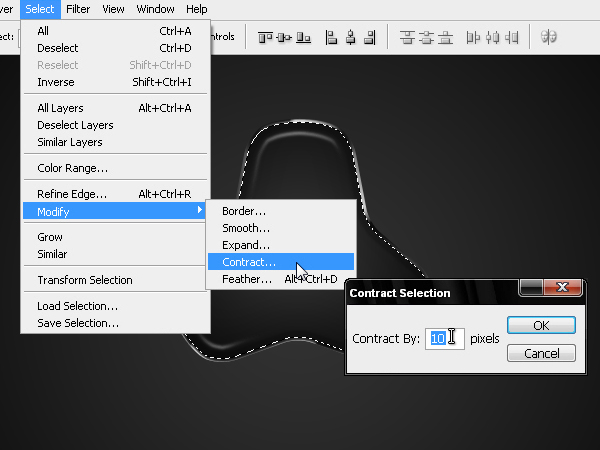
Task: Choose Smooth from Modify submenu
Action: pyautogui.click(x=281, y=228)
